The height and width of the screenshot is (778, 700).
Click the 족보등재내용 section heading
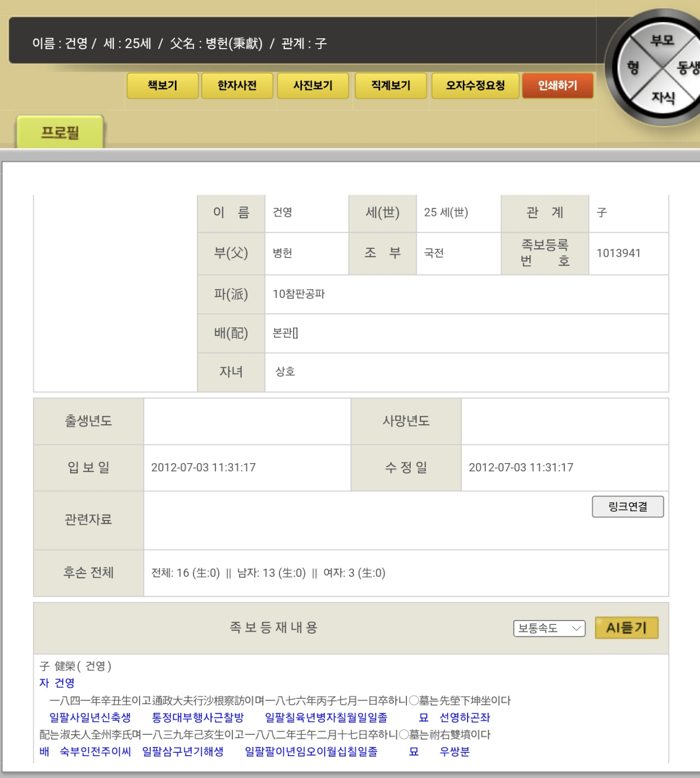coord(273,628)
